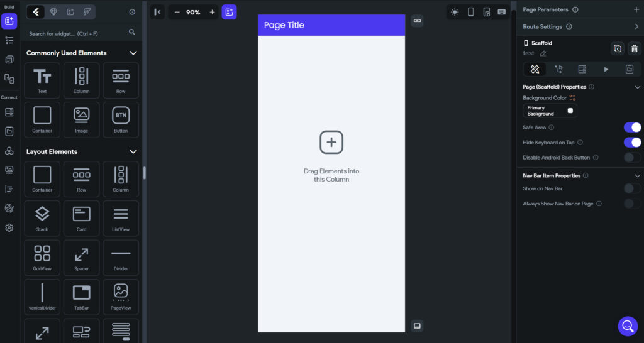644x343 pixels.
Task: Select Image widget in Commonly Used
Action: point(81,120)
